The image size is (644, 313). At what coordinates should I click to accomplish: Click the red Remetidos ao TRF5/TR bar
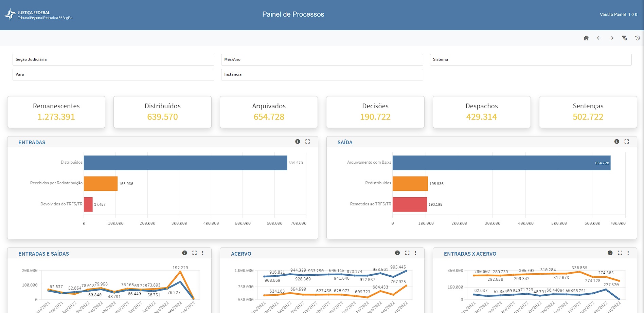(410, 204)
